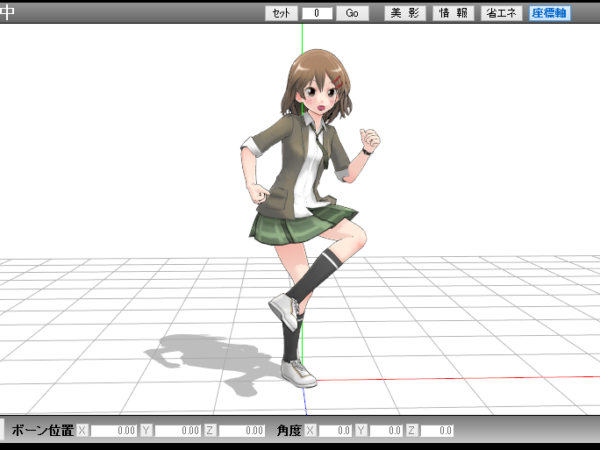
Task: Click the Z button beside bone position
Action: click(209, 430)
